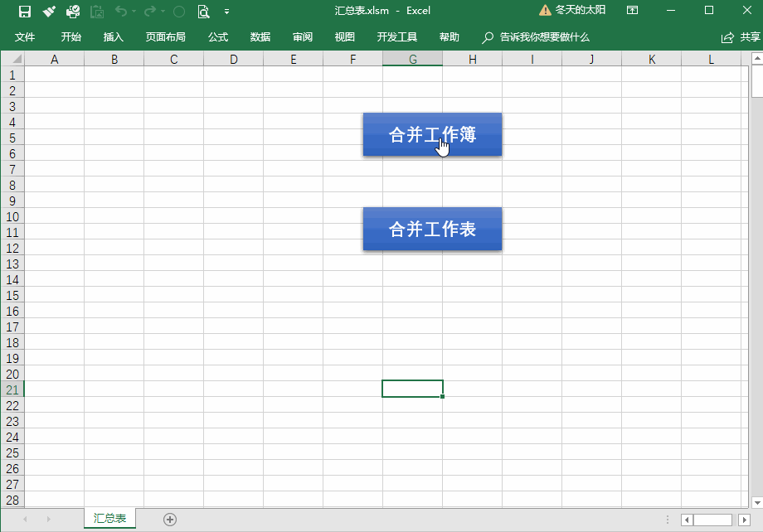Open Print Preview magnifier icon
Image resolution: width=763 pixels, height=532 pixels.
pos(203,11)
